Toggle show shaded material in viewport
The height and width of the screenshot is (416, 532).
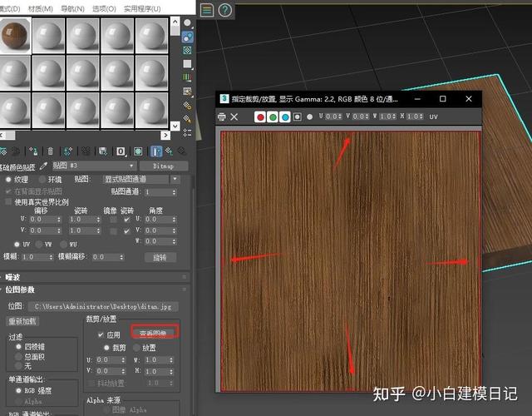138,151
